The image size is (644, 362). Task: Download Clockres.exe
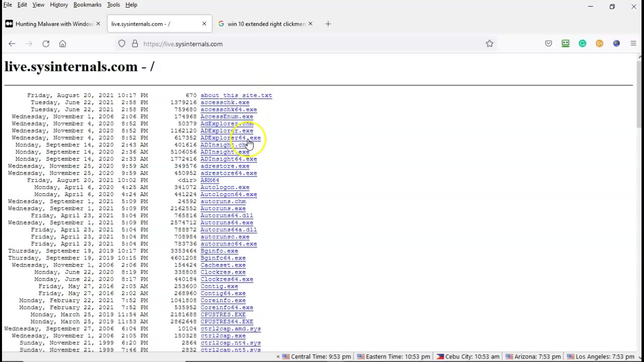[223, 272]
